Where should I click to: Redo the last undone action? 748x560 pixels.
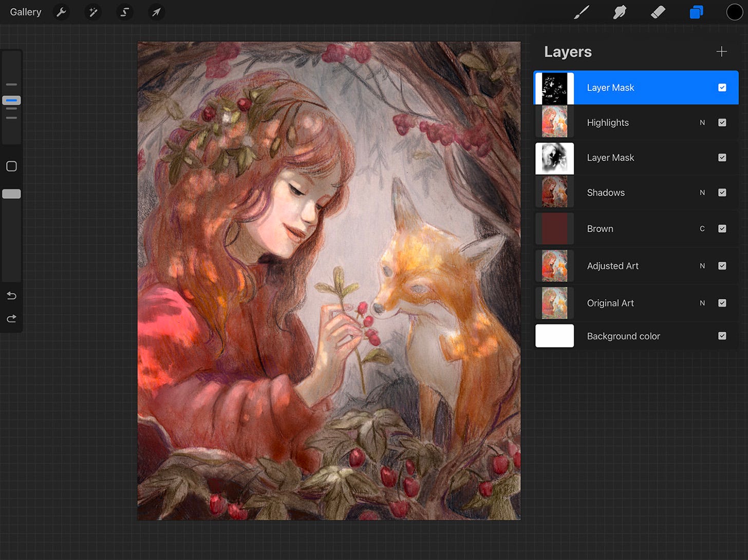click(x=11, y=318)
